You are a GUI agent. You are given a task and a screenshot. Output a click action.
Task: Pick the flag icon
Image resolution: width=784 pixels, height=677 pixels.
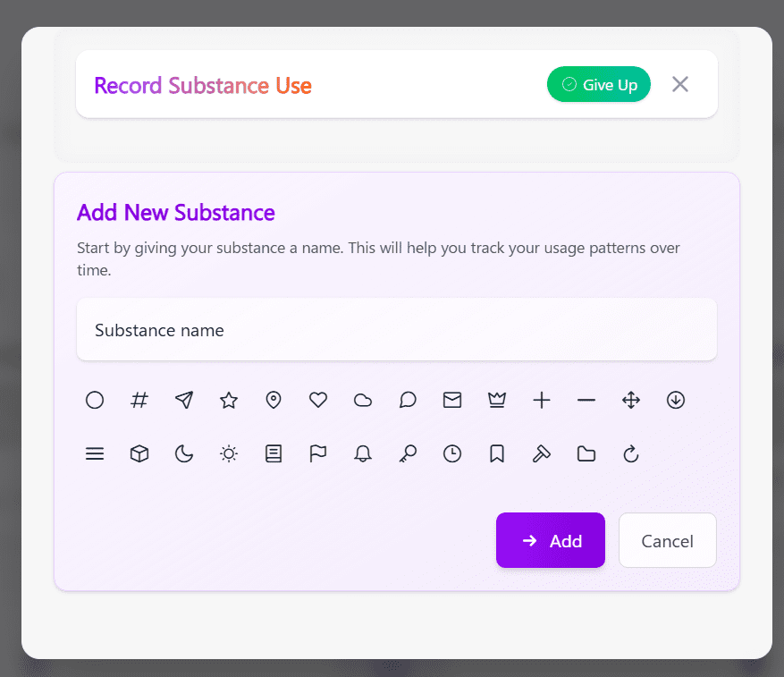pyautogui.click(x=318, y=454)
